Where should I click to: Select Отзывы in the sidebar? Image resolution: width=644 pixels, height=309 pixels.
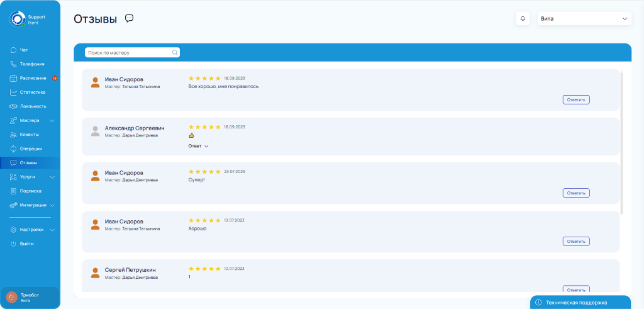pyautogui.click(x=28, y=163)
